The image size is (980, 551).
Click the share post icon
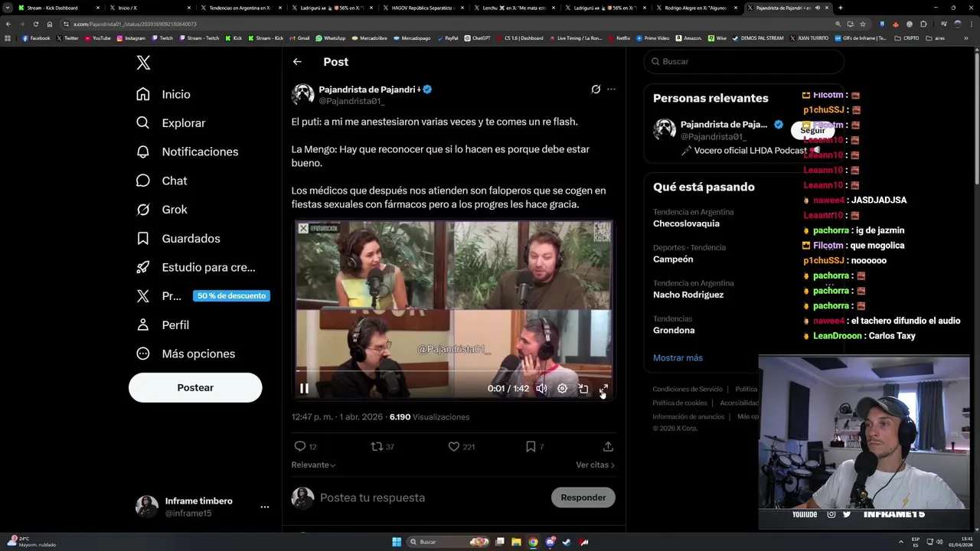[x=608, y=446]
